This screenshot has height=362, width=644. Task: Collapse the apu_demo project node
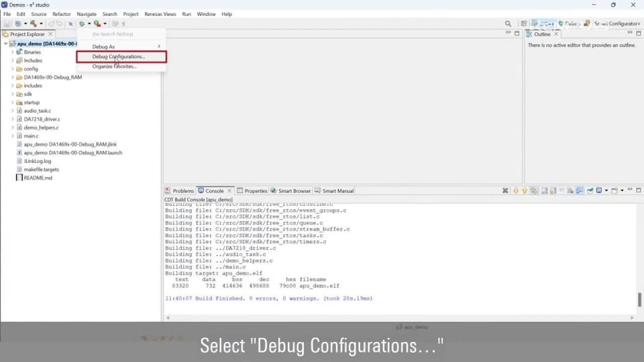[x=6, y=44]
